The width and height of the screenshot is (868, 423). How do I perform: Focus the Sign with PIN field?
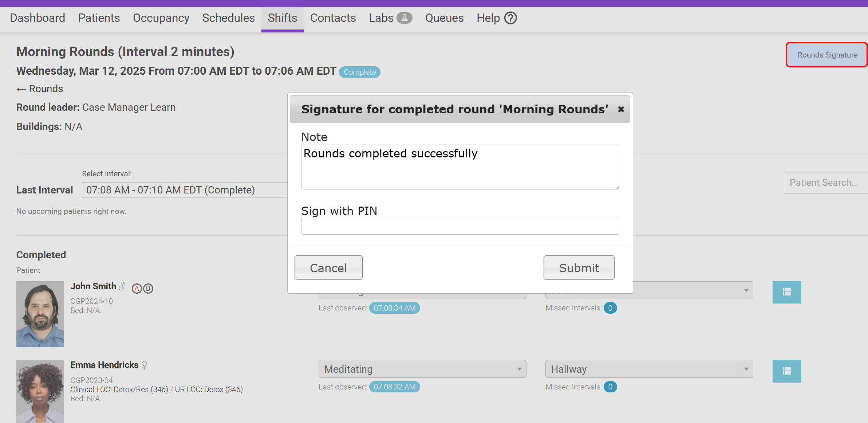click(x=460, y=226)
